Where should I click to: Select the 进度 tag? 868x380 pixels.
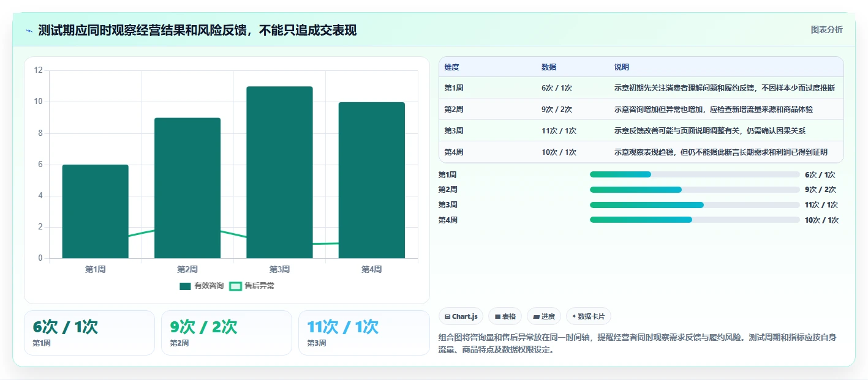coord(544,316)
